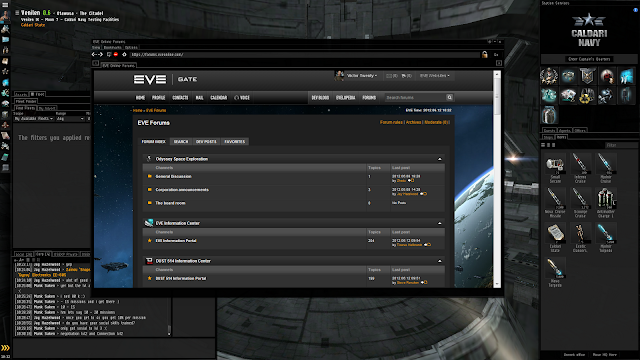This screenshot has height=360, width=640.
Task: Select the Scourge Cruise missile item
Action: (580, 203)
